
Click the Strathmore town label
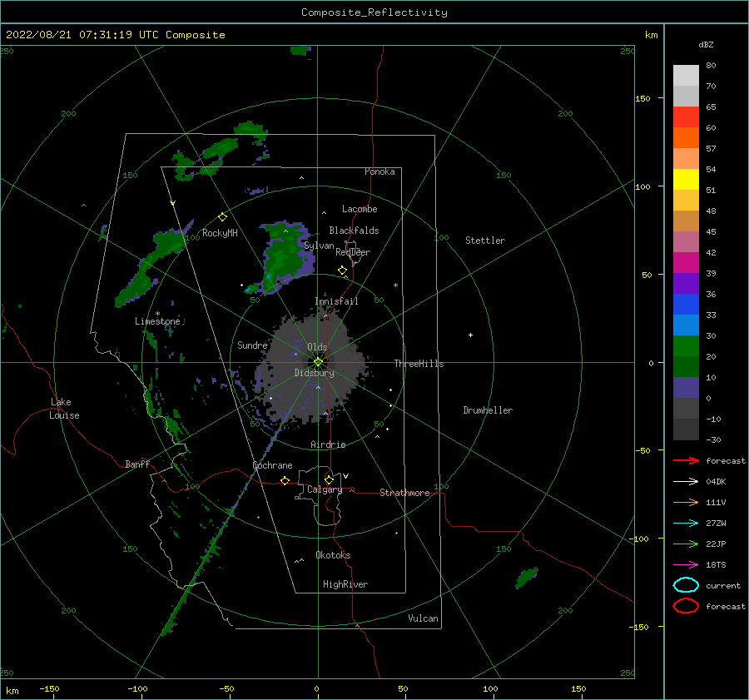(x=404, y=493)
